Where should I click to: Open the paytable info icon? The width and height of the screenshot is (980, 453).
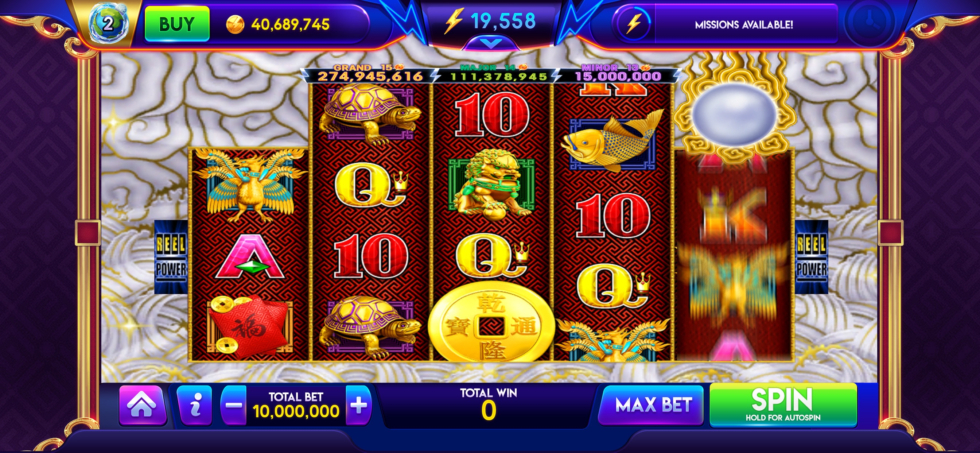pos(195,406)
